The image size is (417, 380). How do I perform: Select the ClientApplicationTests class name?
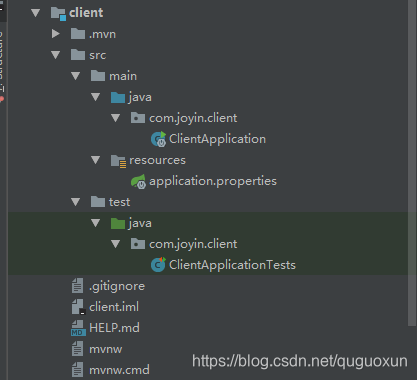232,265
